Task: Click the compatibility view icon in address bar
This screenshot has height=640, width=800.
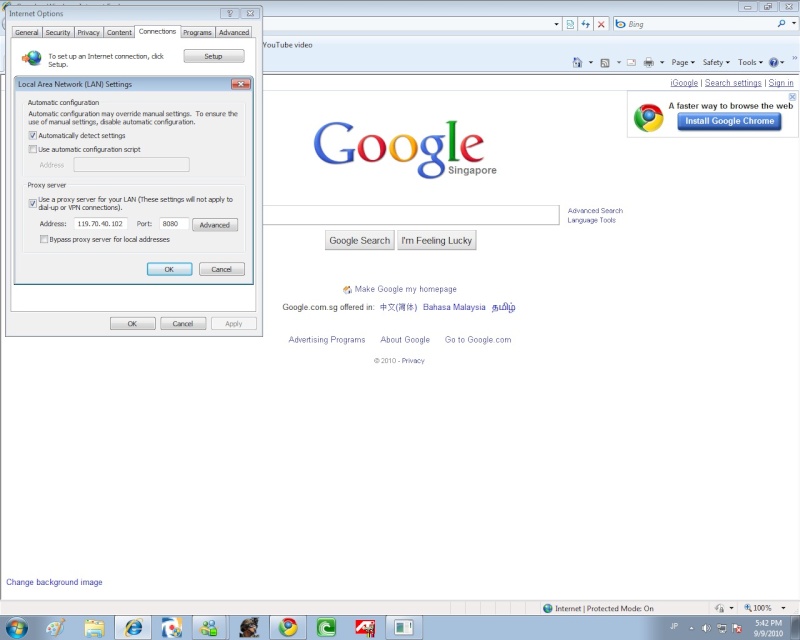Action: point(570,24)
